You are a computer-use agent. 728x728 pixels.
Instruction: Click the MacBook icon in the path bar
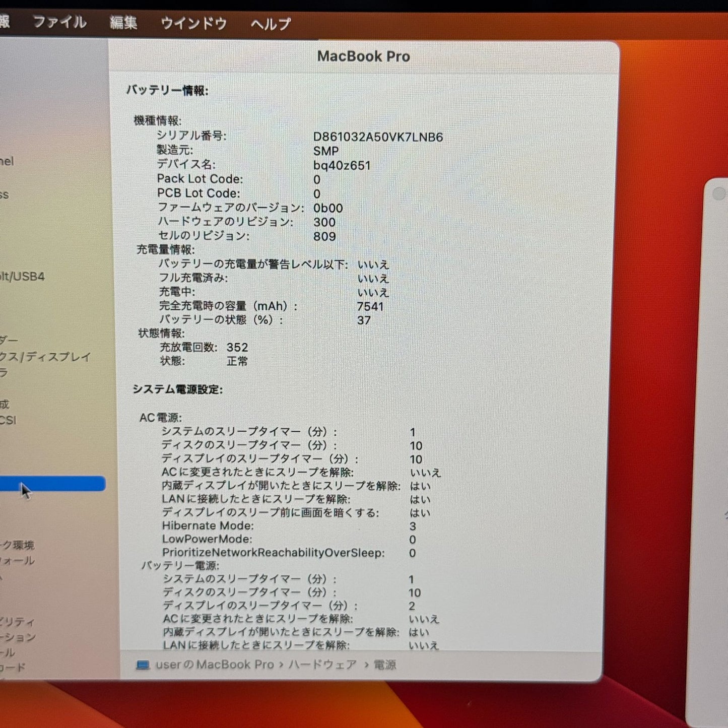tap(143, 665)
